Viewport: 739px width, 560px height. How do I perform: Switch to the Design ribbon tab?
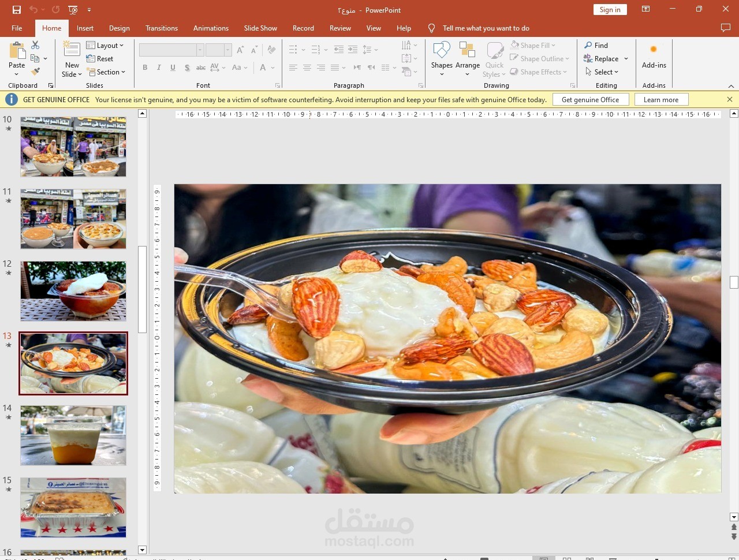[x=119, y=28]
